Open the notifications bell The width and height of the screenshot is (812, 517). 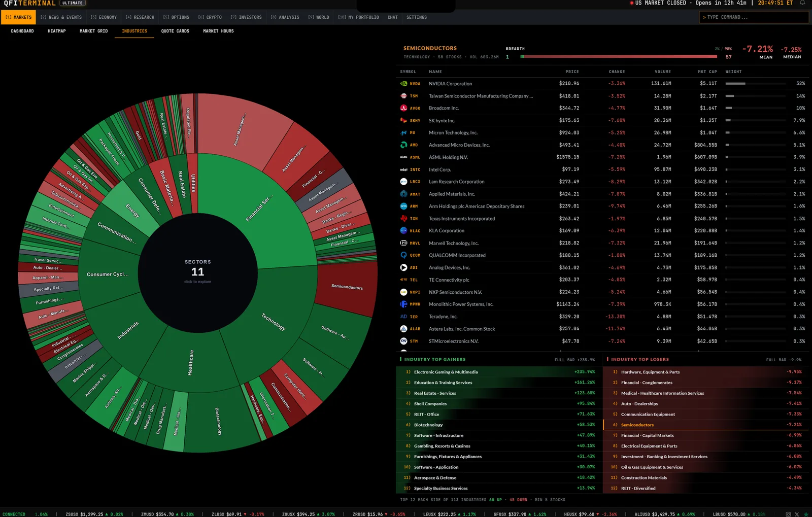(802, 3)
